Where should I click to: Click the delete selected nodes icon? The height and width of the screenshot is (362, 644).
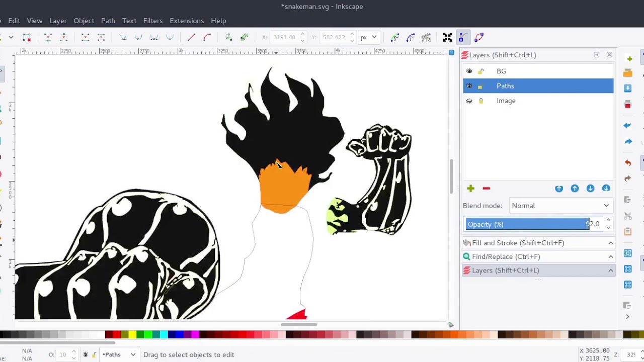pyautogui.click(x=27, y=37)
